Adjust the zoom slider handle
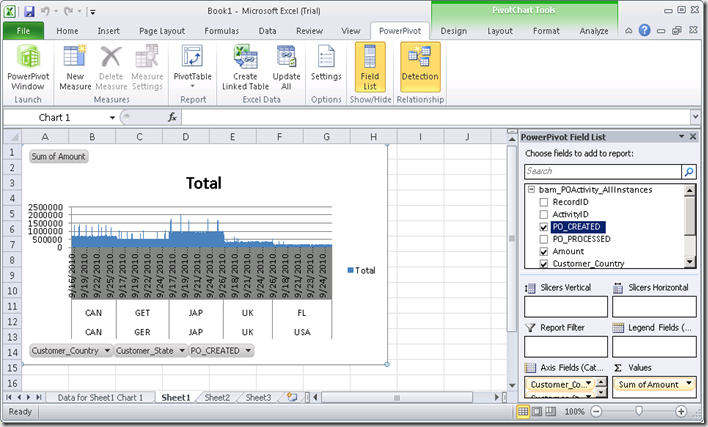This screenshot has height=427, width=708. [638, 411]
